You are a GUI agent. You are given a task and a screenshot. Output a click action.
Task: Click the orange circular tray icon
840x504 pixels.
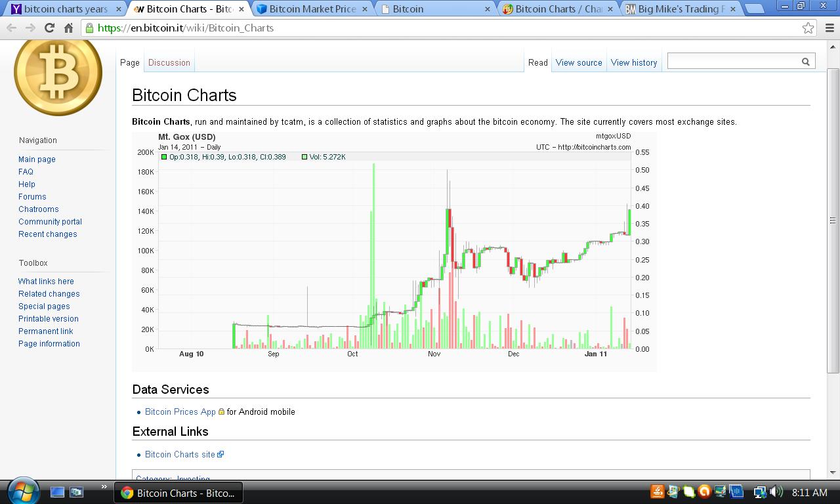coord(704,492)
